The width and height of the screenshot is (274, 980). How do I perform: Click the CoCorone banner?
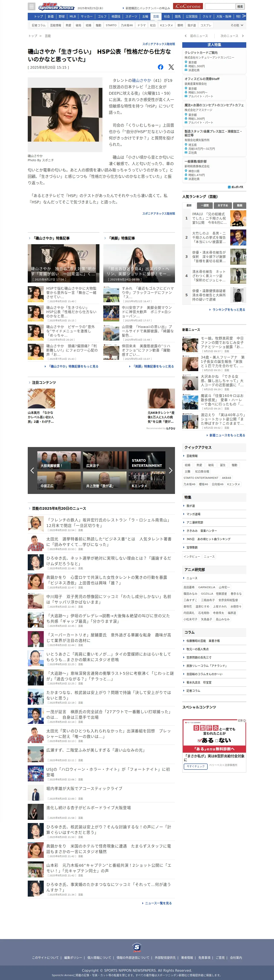pos(188,6)
